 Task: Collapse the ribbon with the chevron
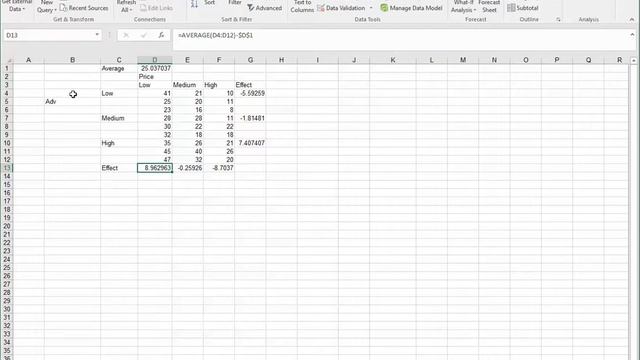coord(631,20)
